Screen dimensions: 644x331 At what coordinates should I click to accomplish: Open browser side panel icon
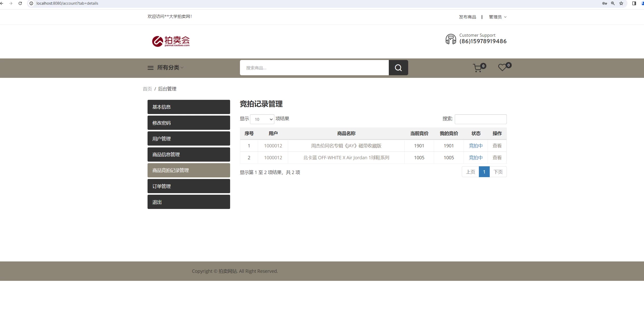634,3
